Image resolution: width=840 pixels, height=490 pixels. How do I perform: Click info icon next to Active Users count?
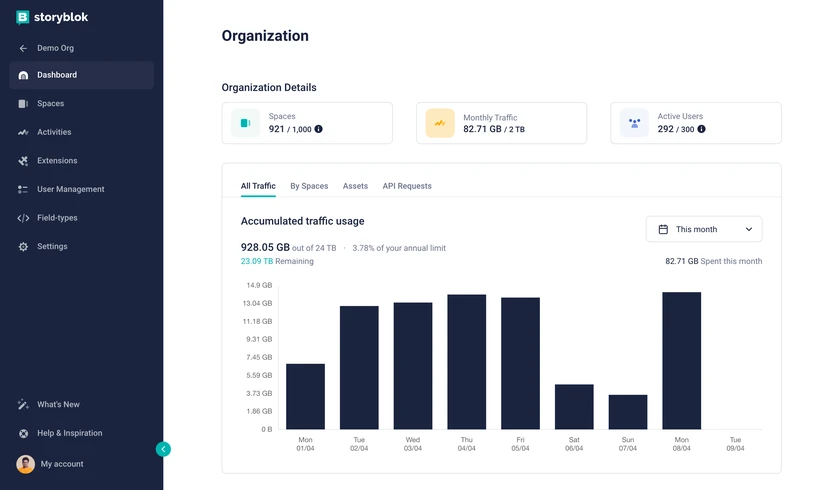pos(701,129)
